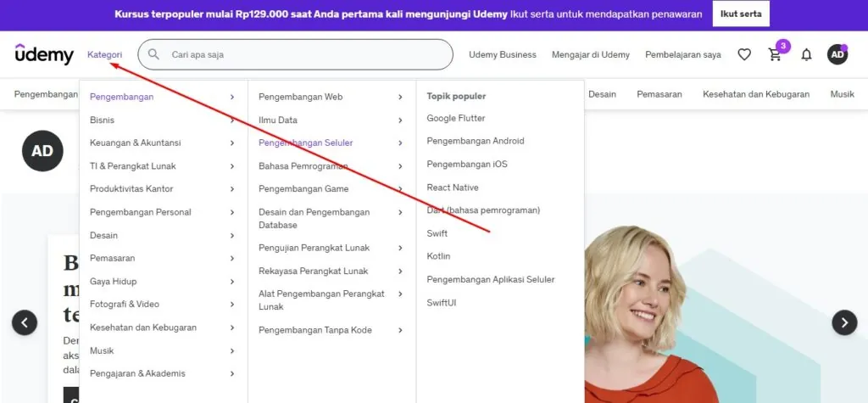Screen dimensions: 868x403
Task: Open 'Mengajar di Udemy' link
Action: pyautogui.click(x=591, y=54)
